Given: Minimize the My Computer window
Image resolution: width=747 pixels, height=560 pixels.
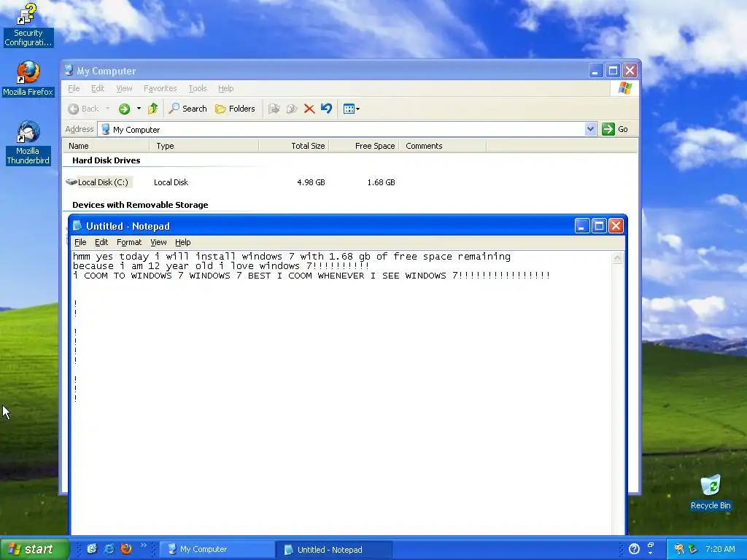Looking at the screenshot, I should click(595, 71).
